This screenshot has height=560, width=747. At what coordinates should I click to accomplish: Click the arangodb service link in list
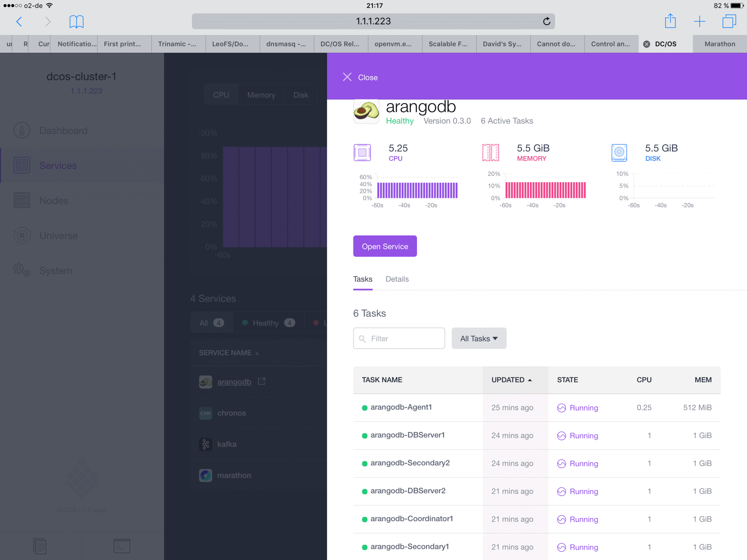click(234, 382)
